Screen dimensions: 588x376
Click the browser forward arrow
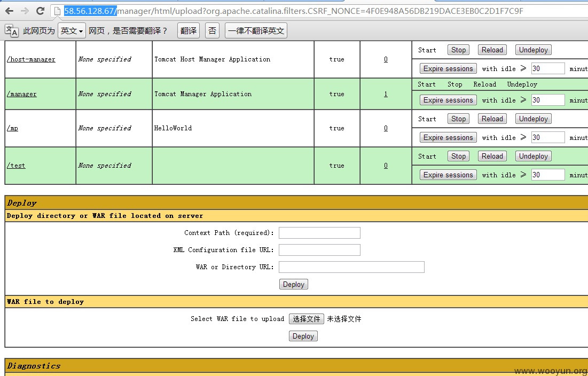pos(25,11)
